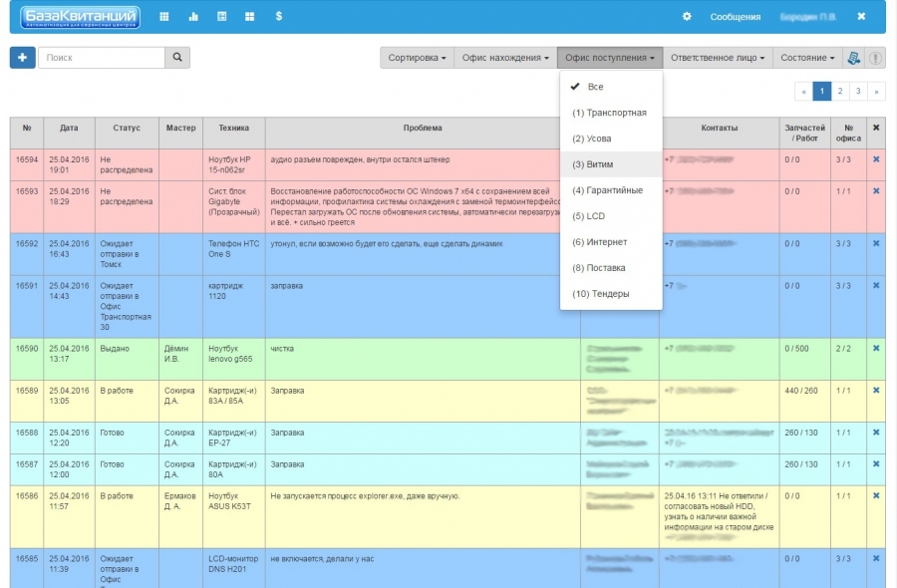The image size is (897, 588).
Task: Open the Офис нахождения dropdown
Action: [x=505, y=58]
